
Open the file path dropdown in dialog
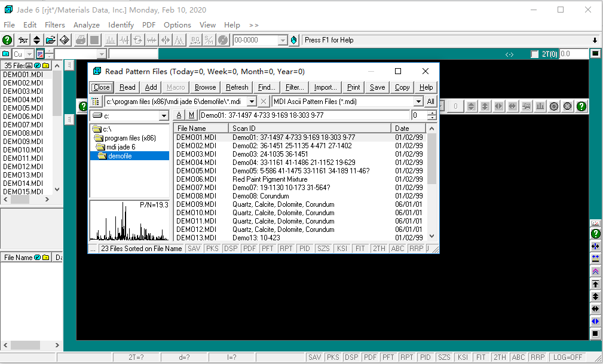pos(252,102)
